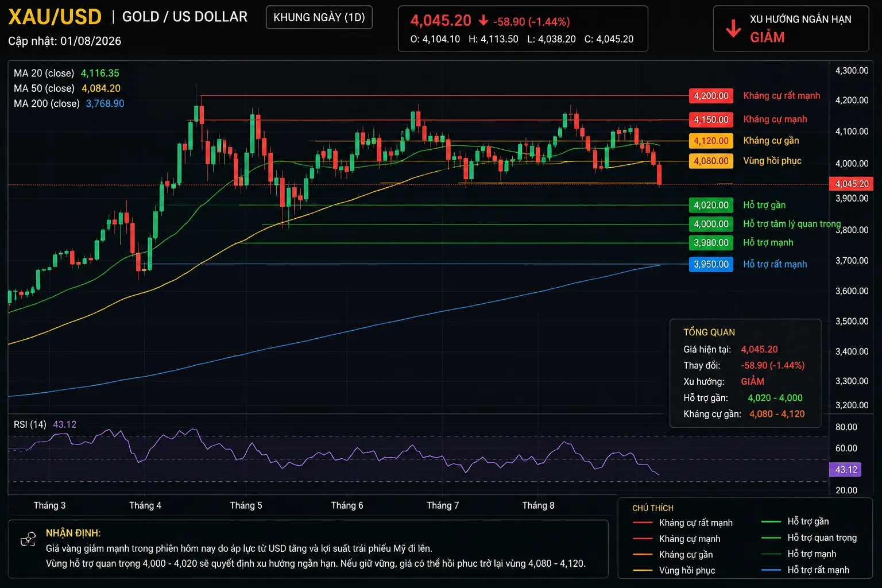This screenshot has width=882, height=588.
Task: Click the Vùng hồi phục legend entry
Action: 674,570
